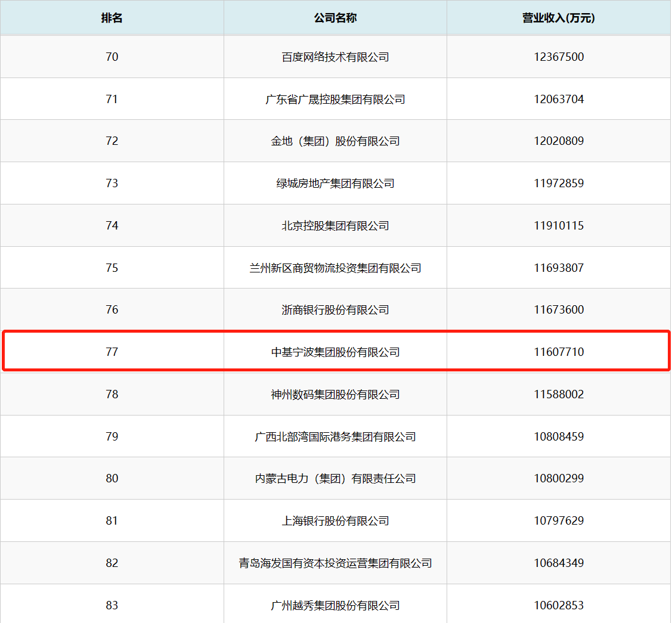
Task: Select 广西北部湾国际港务集团有限公司 cell
Action: (x=335, y=437)
